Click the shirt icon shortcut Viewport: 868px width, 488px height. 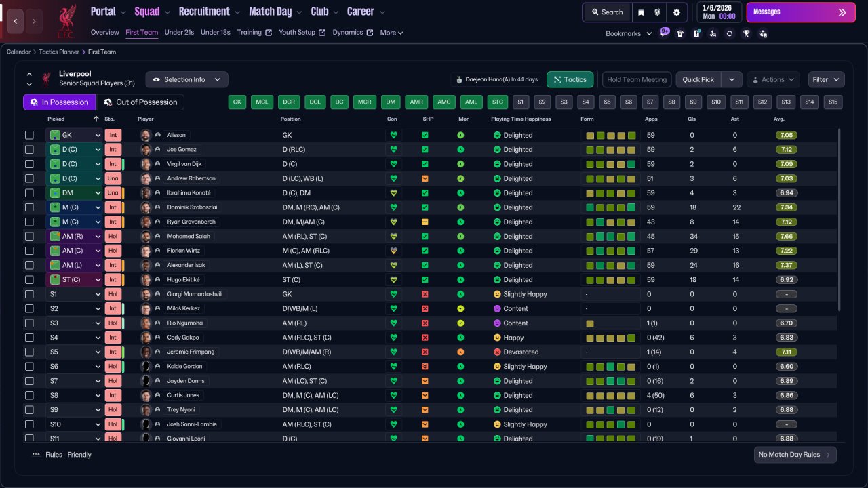[x=680, y=33]
